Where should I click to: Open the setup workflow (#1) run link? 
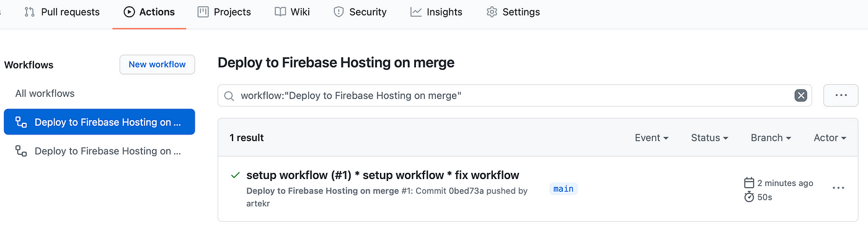coord(383,175)
